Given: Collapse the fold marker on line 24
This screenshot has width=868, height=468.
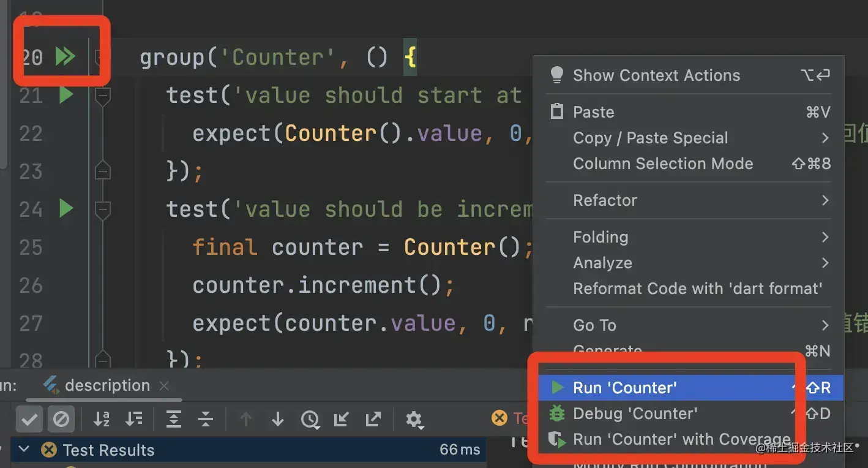Looking at the screenshot, I should pos(103,210).
